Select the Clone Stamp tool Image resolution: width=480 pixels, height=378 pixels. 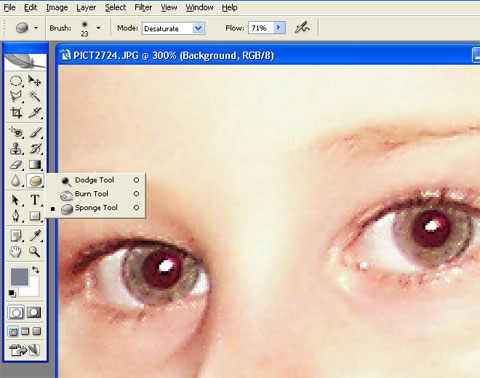[x=16, y=148]
